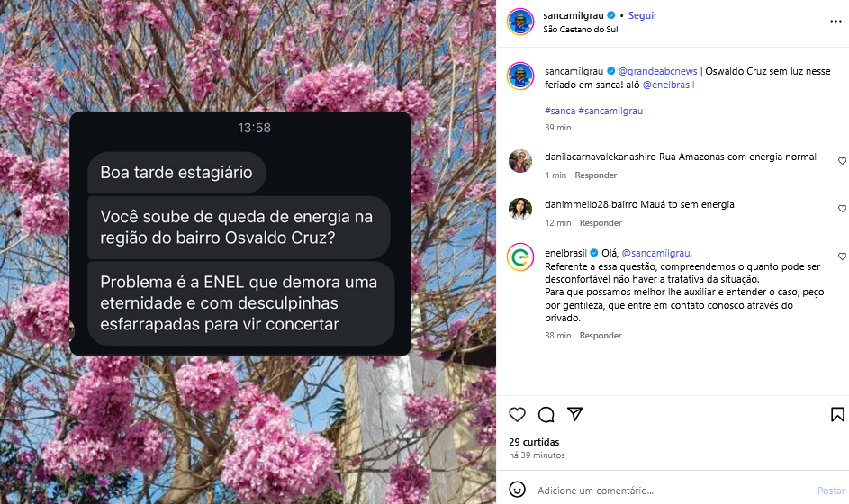Open emoji picker in comment box
Image resolution: width=849 pixels, height=504 pixels.
(x=517, y=490)
